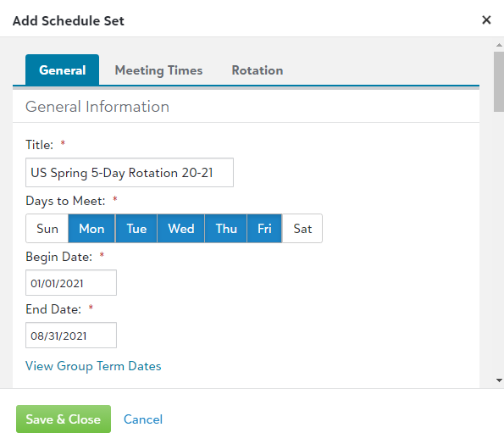
Task: Open the Rotation tab
Action: [x=258, y=70]
